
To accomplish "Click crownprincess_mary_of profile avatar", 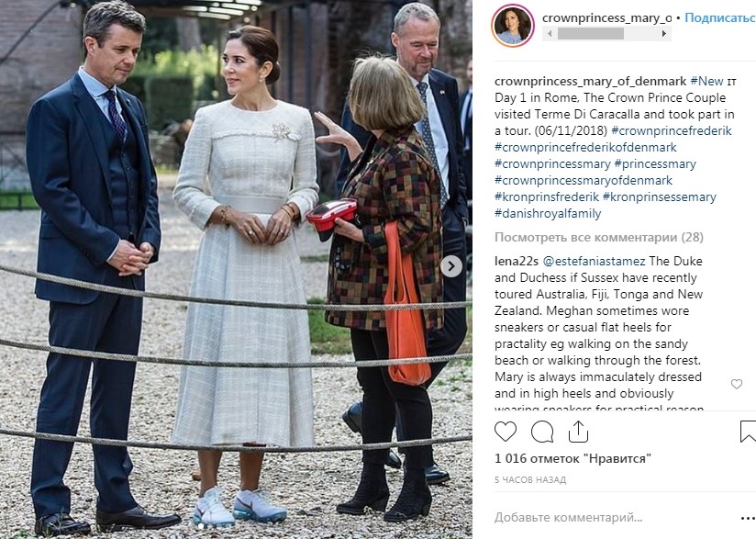I will (513, 25).
